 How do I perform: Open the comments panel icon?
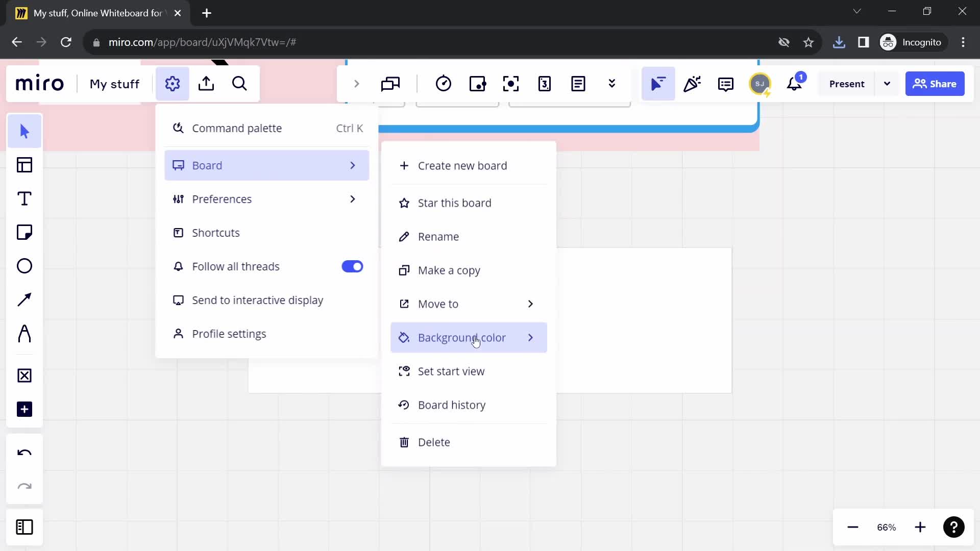tap(726, 84)
